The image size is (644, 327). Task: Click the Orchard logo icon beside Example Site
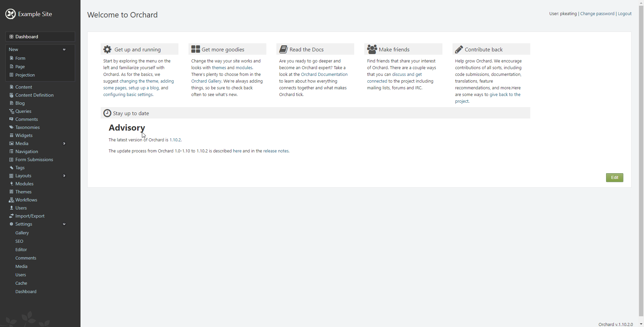[x=10, y=14]
